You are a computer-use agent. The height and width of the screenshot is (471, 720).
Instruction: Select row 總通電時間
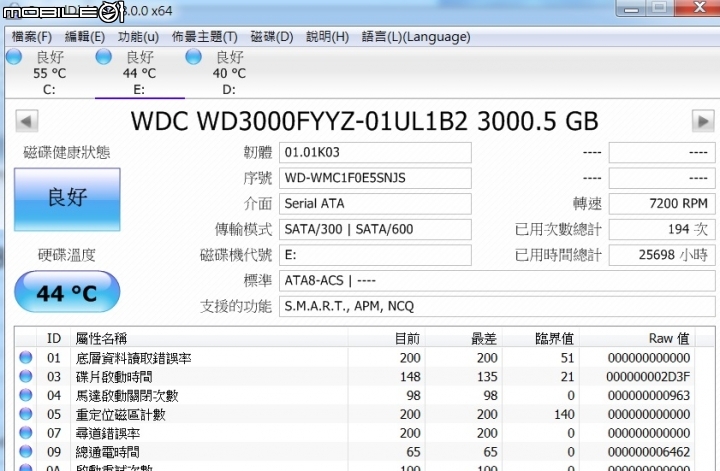(x=354, y=452)
